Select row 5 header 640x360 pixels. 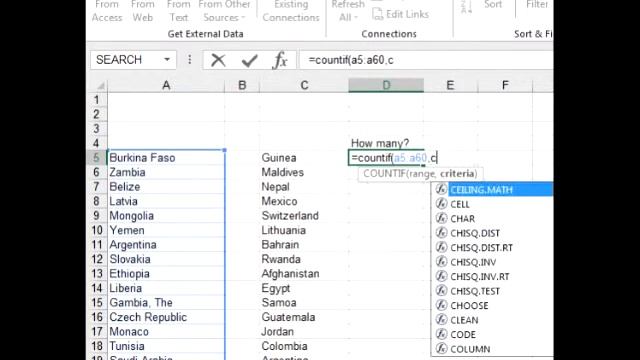pos(97,158)
